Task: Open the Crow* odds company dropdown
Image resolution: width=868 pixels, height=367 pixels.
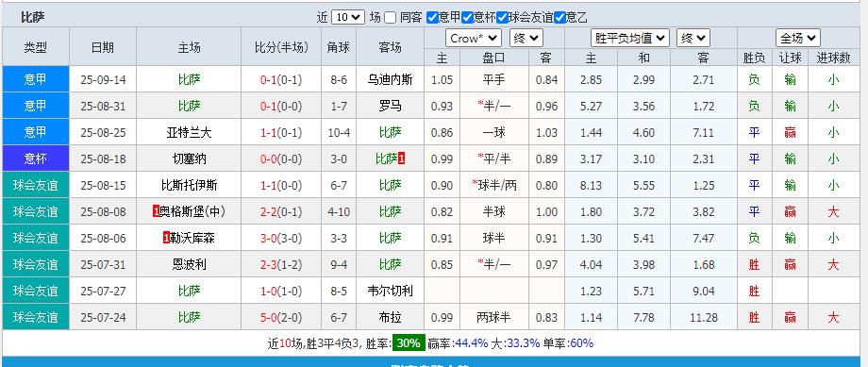Action: click(474, 38)
